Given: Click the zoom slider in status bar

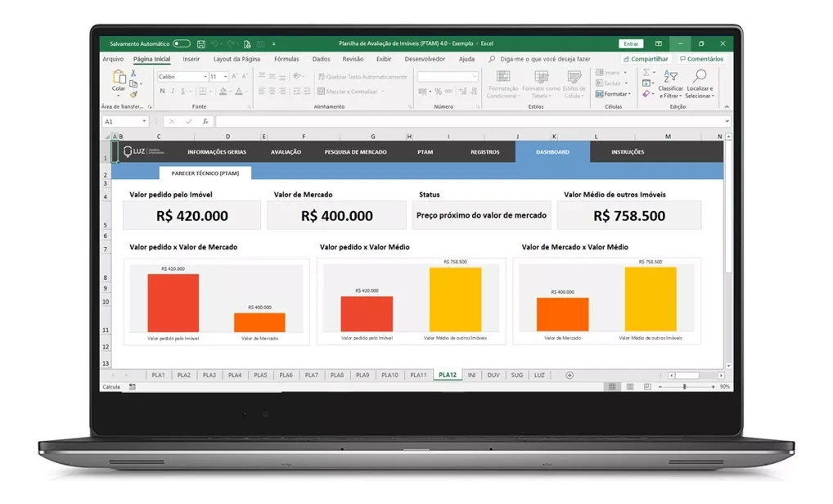Looking at the screenshot, I should click(x=686, y=386).
